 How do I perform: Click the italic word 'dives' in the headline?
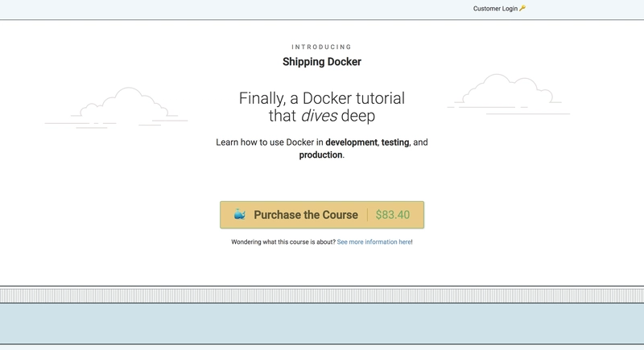[x=319, y=117]
